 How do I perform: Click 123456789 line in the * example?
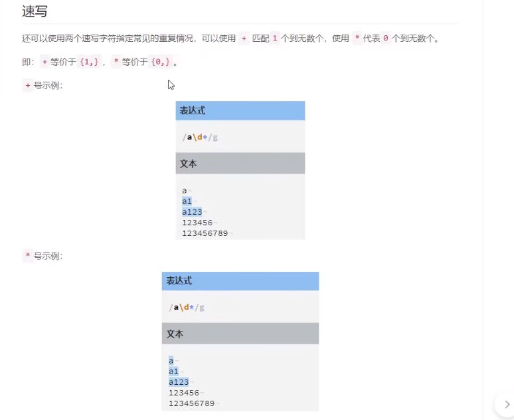(x=191, y=403)
